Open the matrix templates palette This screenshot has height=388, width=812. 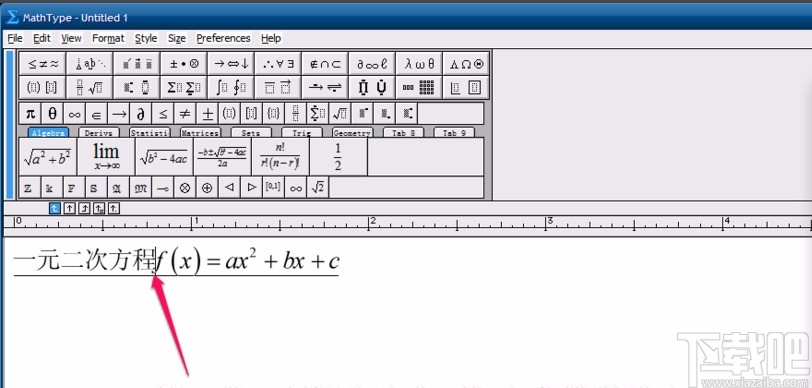419,88
